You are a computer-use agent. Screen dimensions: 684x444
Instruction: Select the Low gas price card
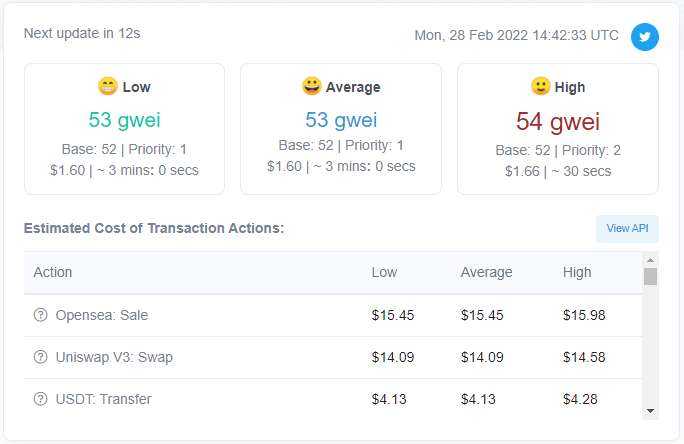click(124, 129)
